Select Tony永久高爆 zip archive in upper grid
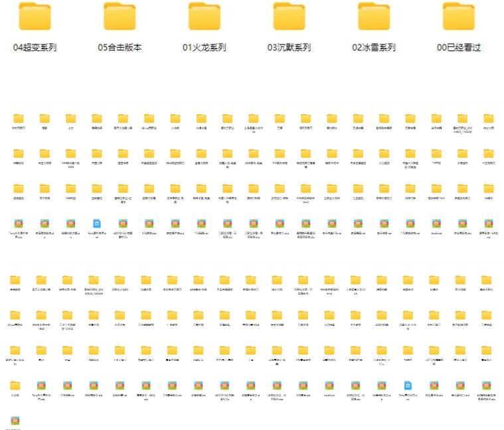This screenshot has width=504, height=430. 18,224
